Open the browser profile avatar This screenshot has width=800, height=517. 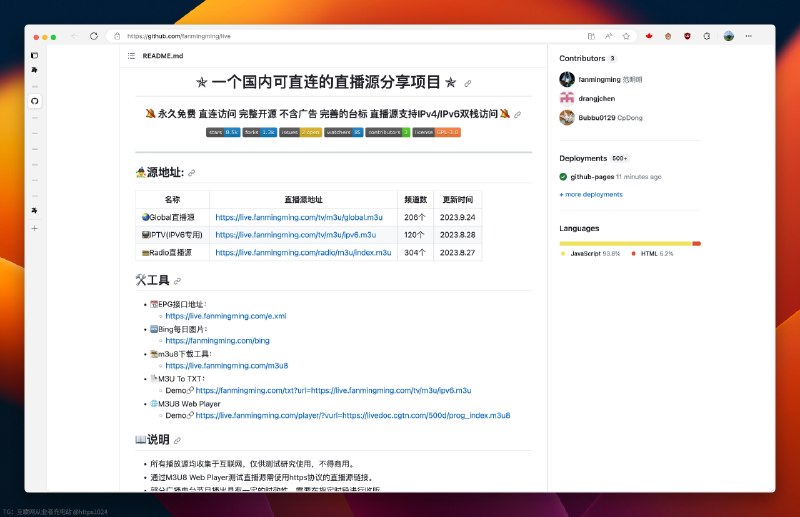pyautogui.click(x=729, y=36)
